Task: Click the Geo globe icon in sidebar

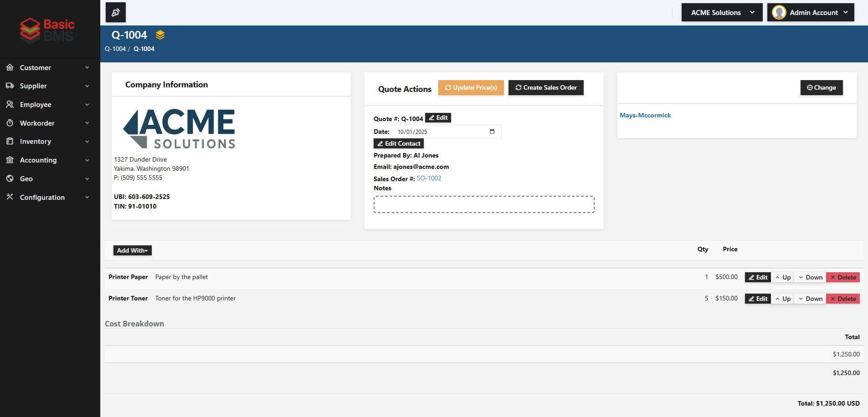Action: point(10,178)
